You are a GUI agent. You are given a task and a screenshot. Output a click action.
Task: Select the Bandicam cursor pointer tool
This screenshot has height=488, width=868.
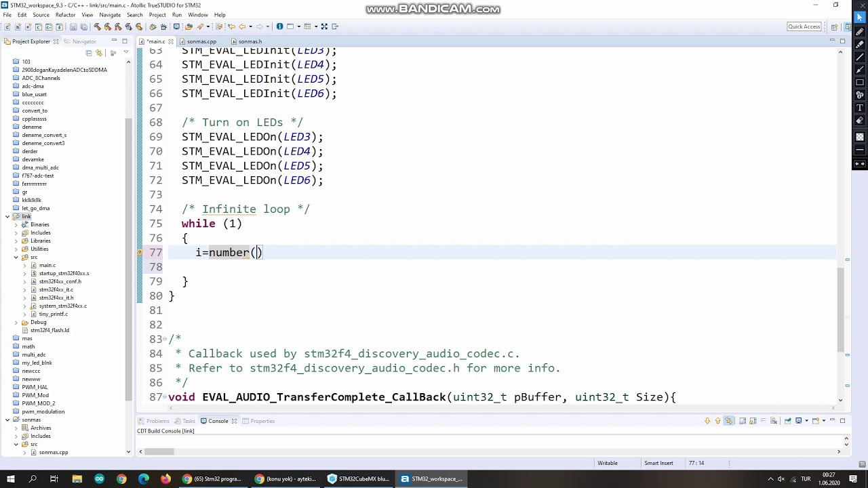860,18
